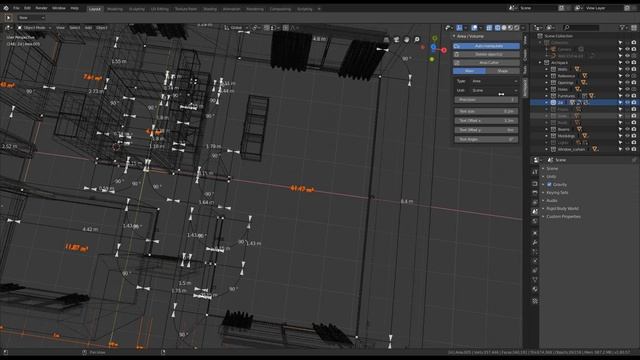Toggle viewport overlays button

(x=474, y=28)
